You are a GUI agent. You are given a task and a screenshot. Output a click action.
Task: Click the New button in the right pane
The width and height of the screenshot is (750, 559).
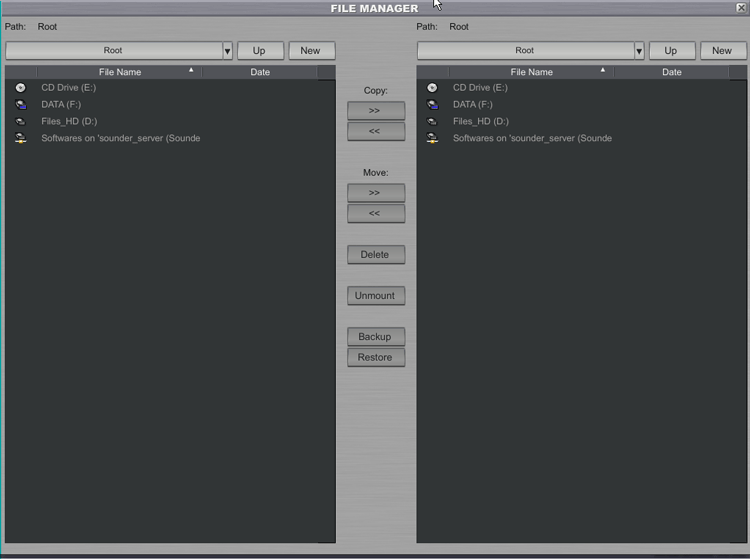[x=723, y=51]
